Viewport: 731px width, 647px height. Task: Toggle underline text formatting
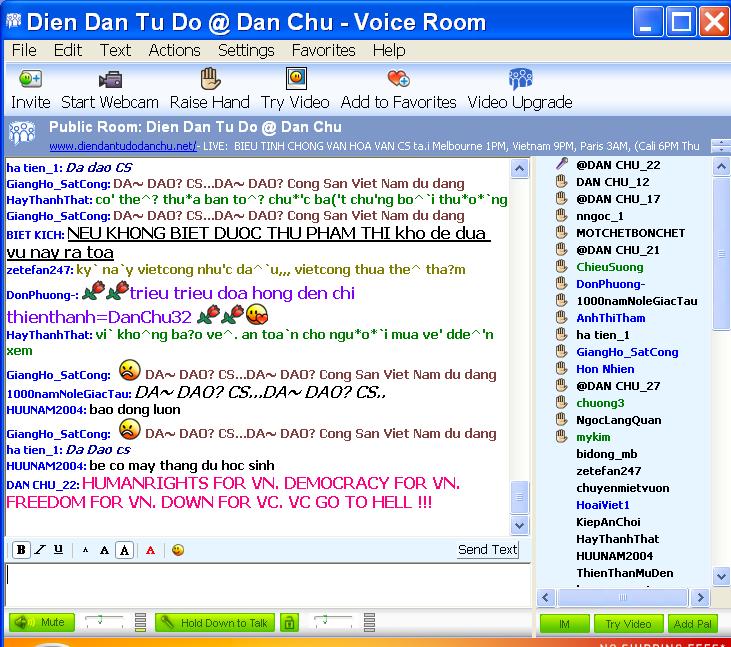click(58, 550)
